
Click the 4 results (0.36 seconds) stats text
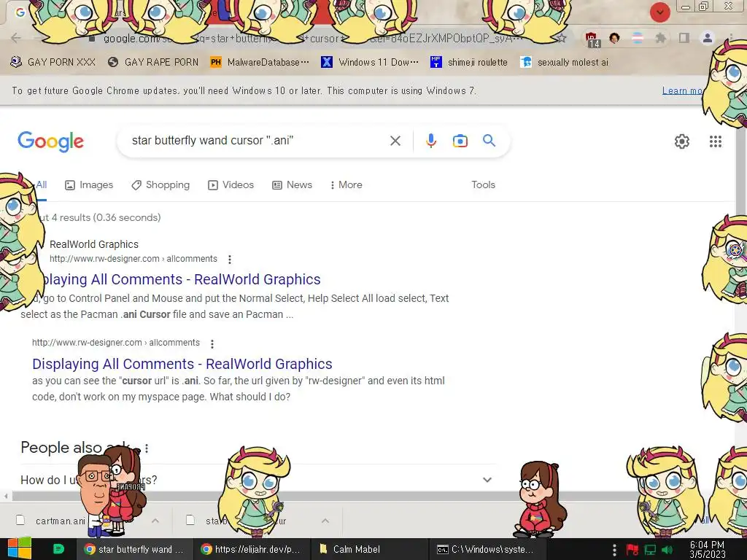coord(106,217)
